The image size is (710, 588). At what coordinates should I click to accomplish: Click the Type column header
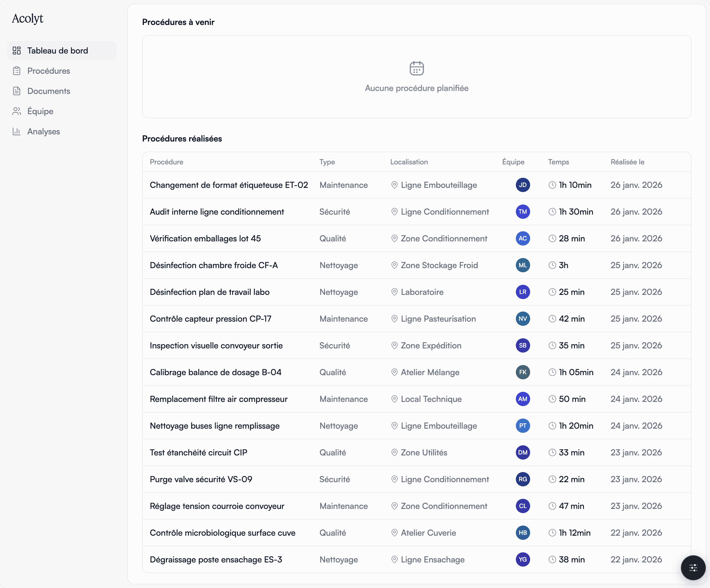327,162
